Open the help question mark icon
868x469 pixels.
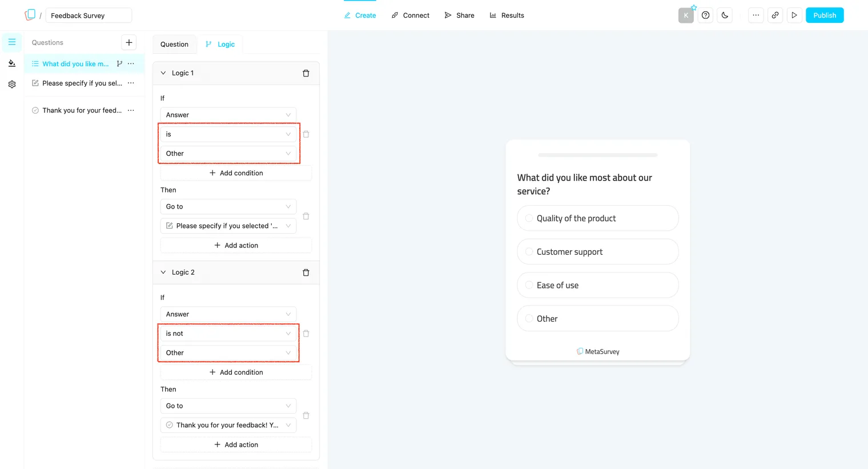tap(706, 15)
